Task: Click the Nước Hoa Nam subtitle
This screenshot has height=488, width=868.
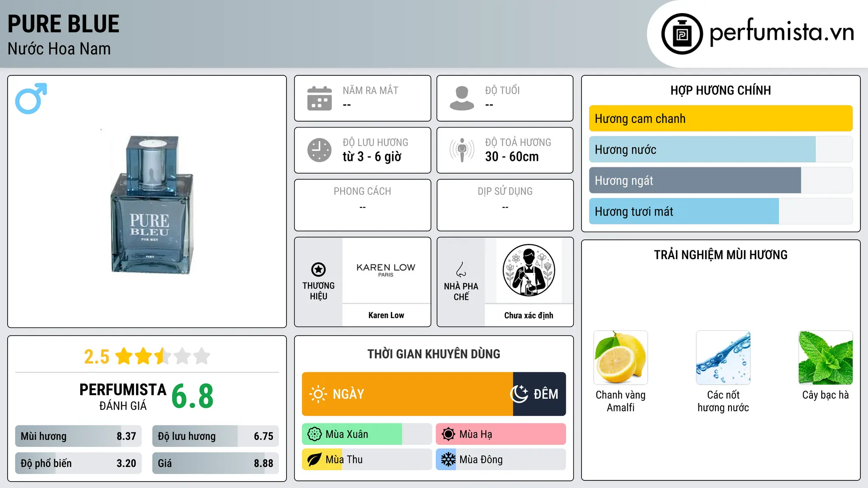Action: (x=59, y=49)
